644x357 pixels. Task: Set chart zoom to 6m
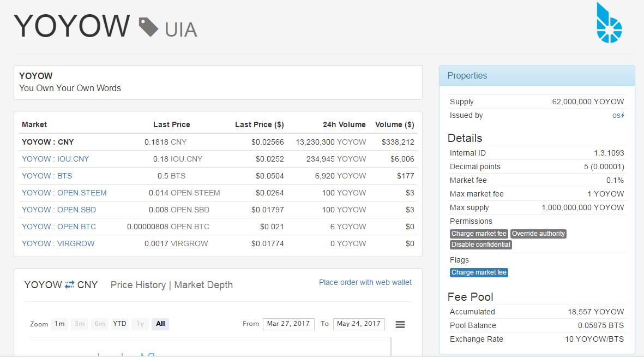pos(100,324)
